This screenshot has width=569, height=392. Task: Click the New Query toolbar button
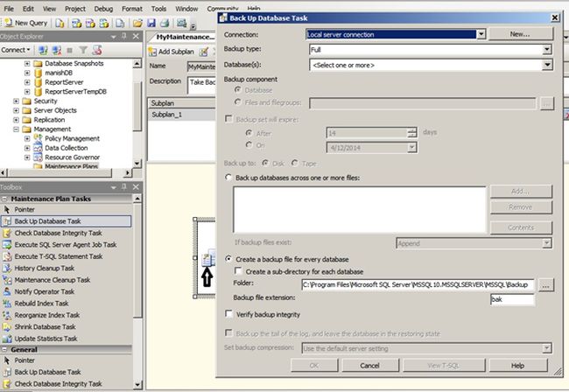[x=26, y=23]
